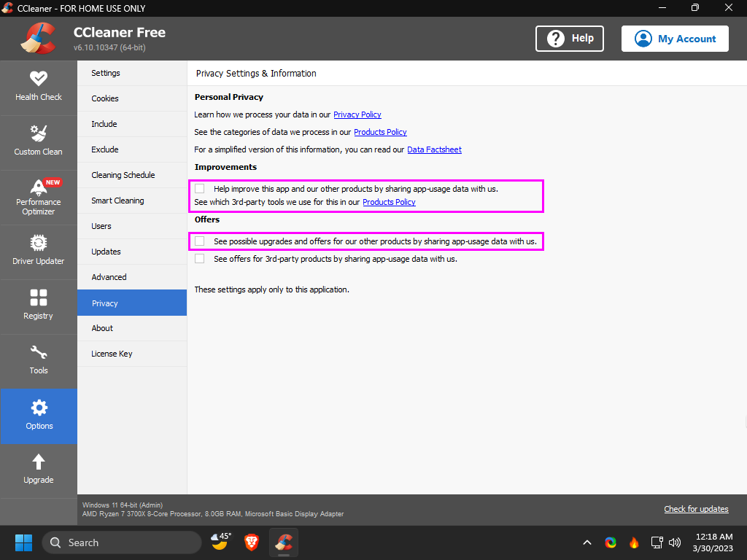The width and height of the screenshot is (747, 560).
Task: Open the Driver Updater section
Action: click(x=38, y=252)
